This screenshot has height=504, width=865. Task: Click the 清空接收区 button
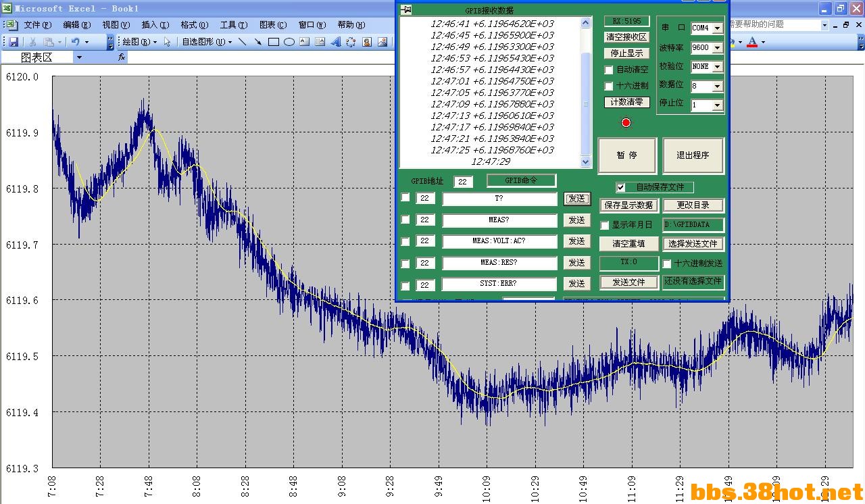[627, 37]
